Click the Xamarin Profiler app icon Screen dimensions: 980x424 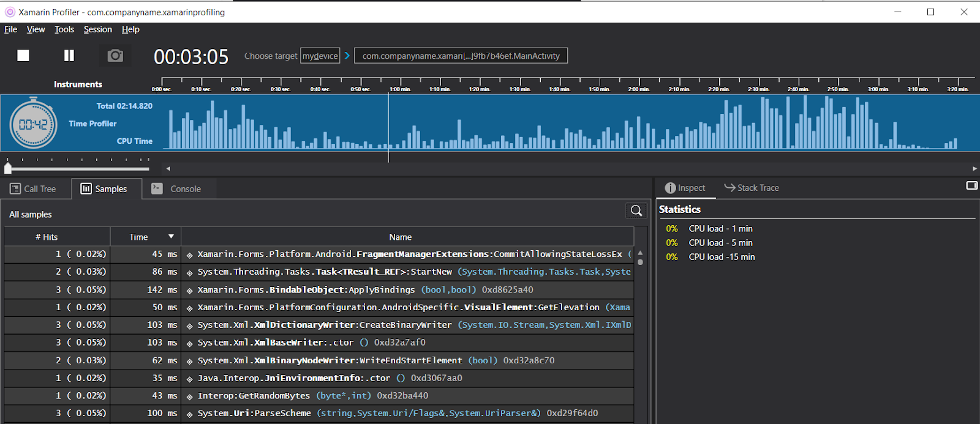[10, 12]
